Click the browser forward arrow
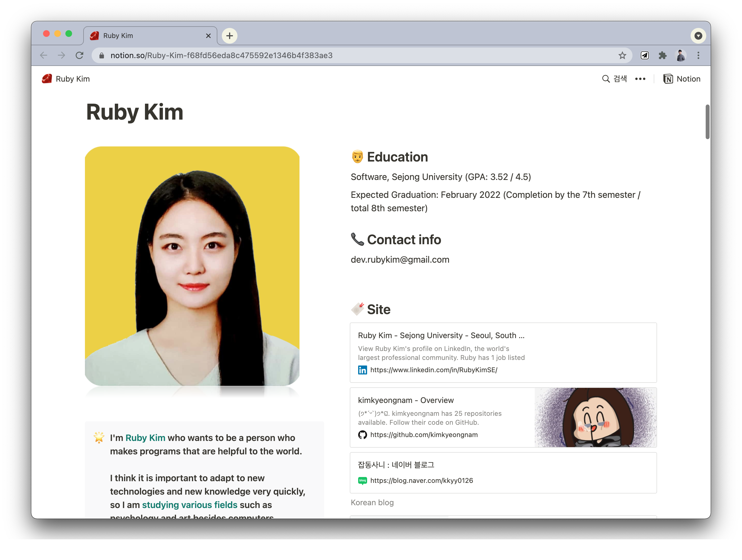This screenshot has height=560, width=742. click(61, 55)
